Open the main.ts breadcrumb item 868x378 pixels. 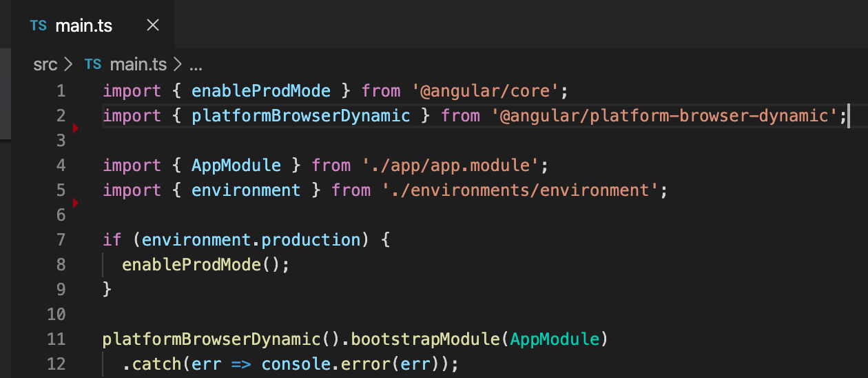click(x=138, y=65)
